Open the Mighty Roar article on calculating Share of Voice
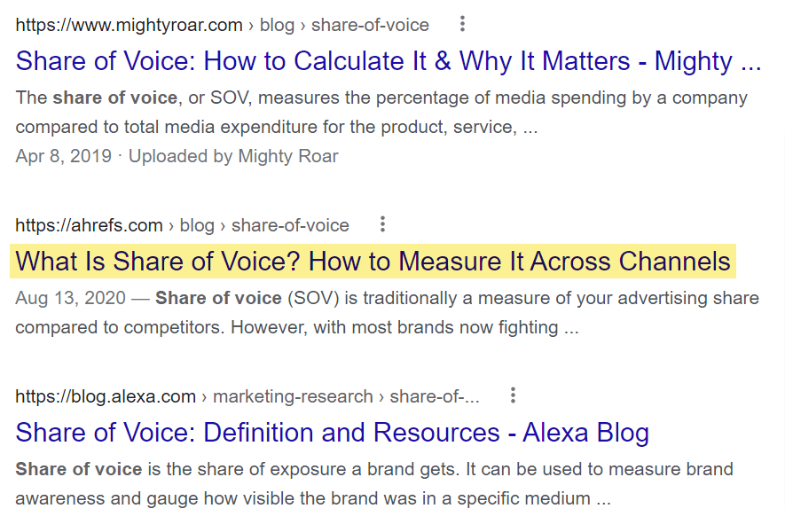This screenshot has width=785, height=532. tap(387, 60)
